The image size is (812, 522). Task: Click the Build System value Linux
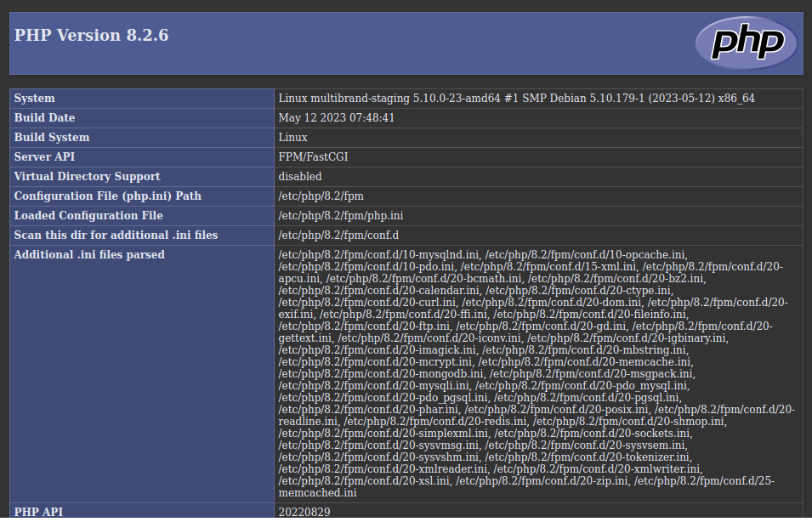pos(293,138)
